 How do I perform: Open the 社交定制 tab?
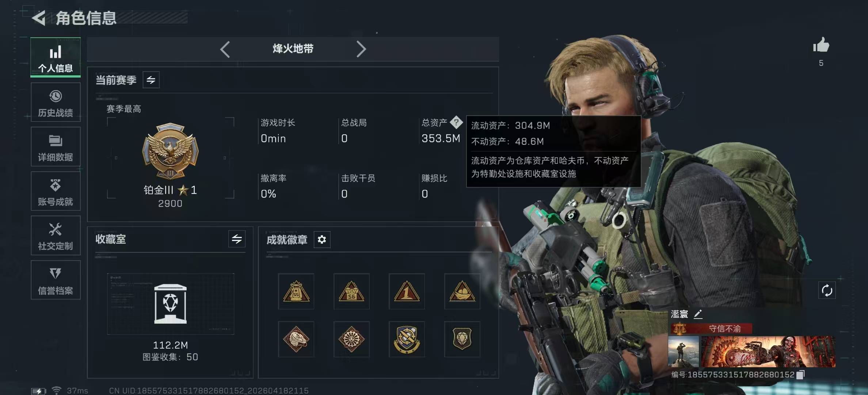(56, 236)
